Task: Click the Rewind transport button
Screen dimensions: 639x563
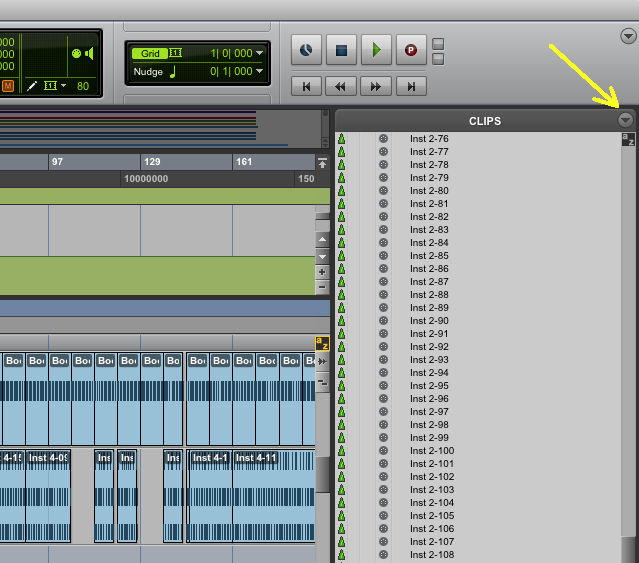Action: tap(341, 86)
